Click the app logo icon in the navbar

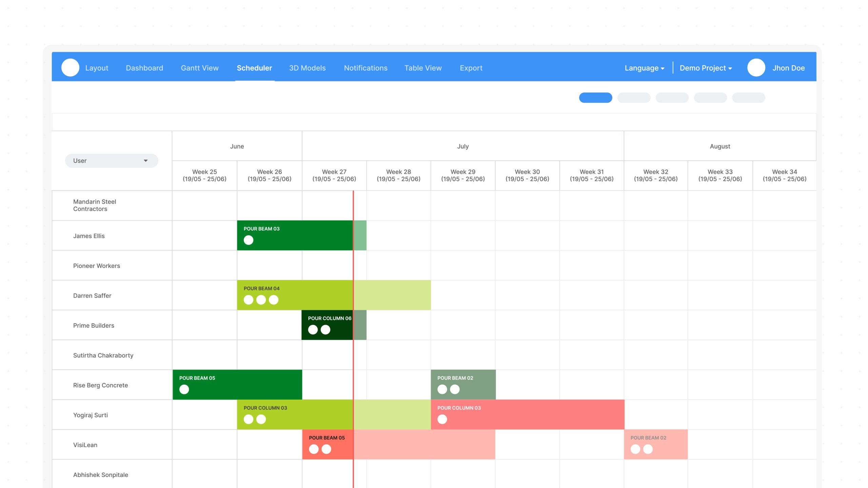(70, 67)
